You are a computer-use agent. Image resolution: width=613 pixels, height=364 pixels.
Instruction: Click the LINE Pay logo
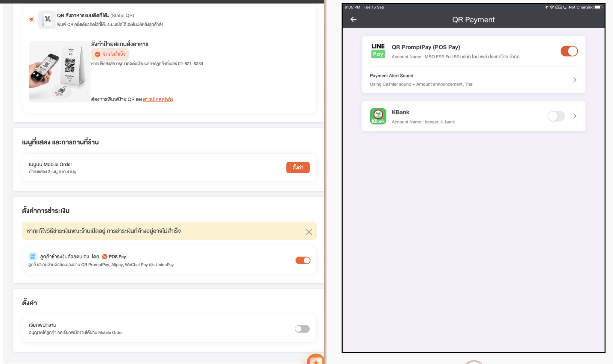coord(378,51)
